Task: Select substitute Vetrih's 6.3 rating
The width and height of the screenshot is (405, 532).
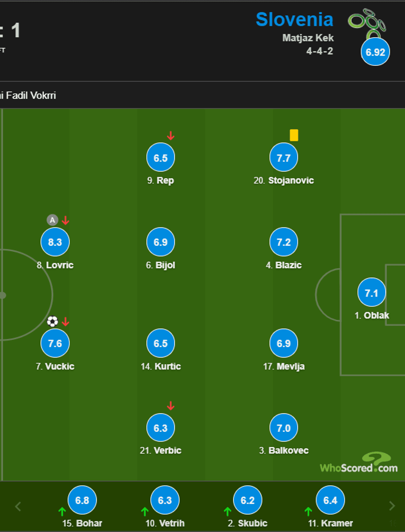Action: 165,500
